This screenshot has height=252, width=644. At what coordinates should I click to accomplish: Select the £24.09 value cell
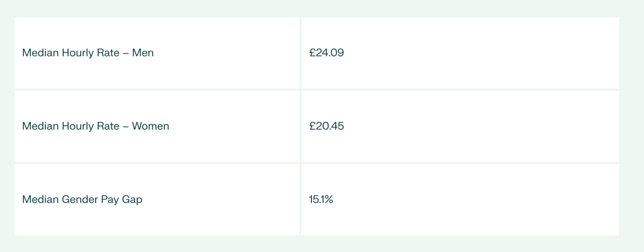(326, 53)
